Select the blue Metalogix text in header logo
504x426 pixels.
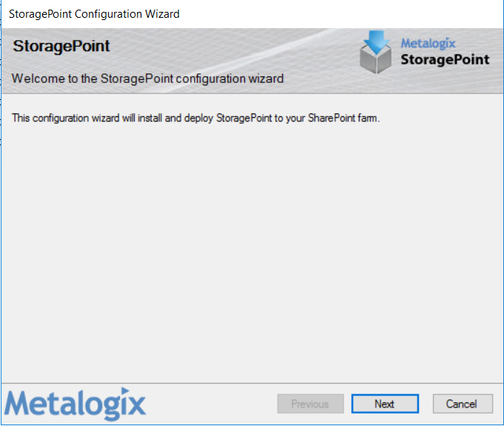coord(428,43)
